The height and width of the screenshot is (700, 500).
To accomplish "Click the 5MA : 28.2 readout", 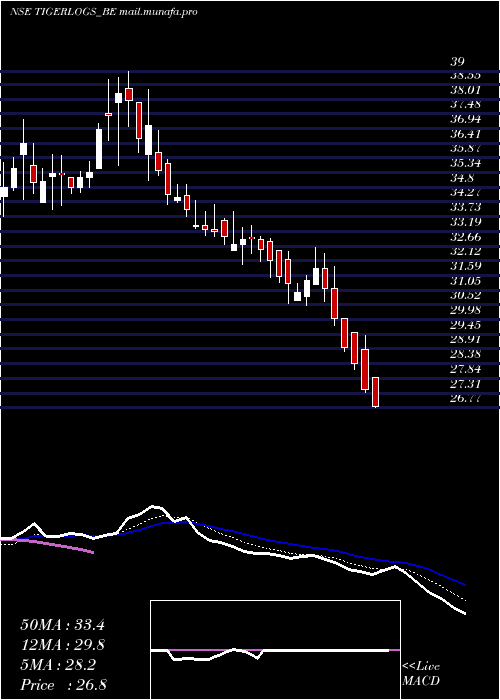I will [x=57, y=665].
